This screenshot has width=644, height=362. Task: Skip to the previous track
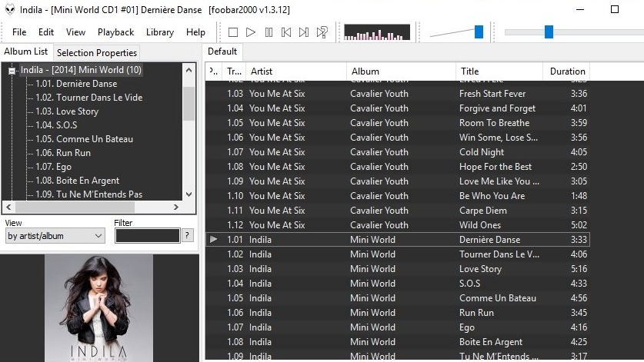(286, 32)
